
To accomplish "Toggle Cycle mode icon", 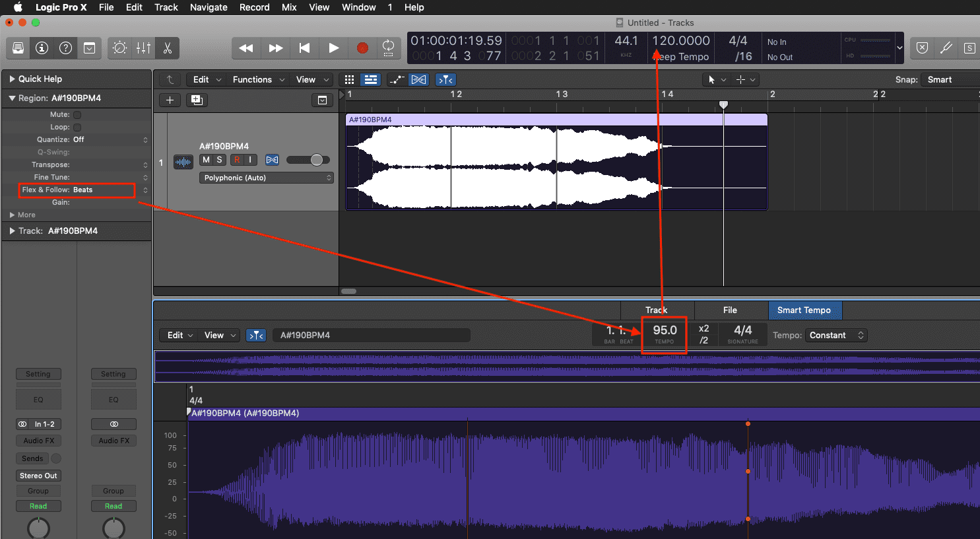I will coord(389,48).
